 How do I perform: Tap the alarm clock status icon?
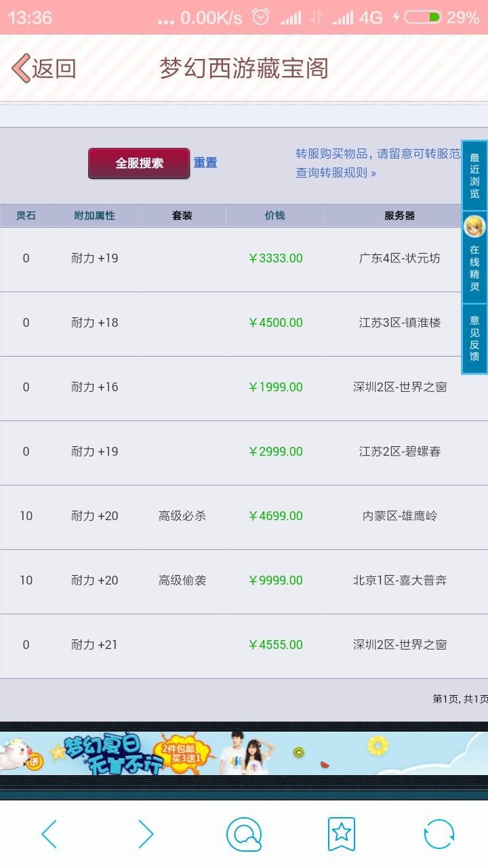pyautogui.click(x=260, y=18)
